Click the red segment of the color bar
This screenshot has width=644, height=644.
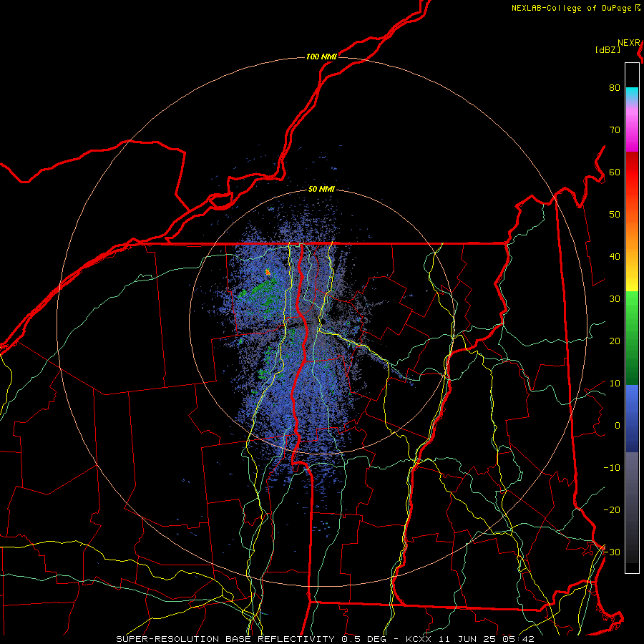632,172
